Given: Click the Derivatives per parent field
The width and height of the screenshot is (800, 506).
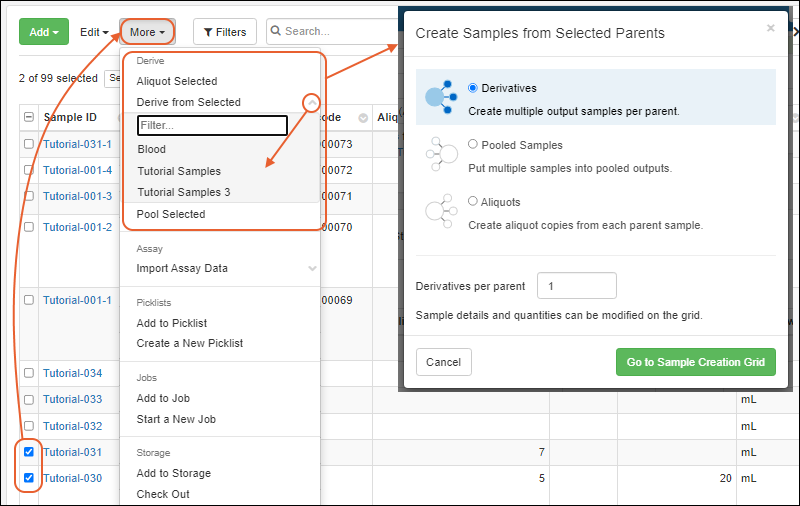Looking at the screenshot, I should coord(576,286).
